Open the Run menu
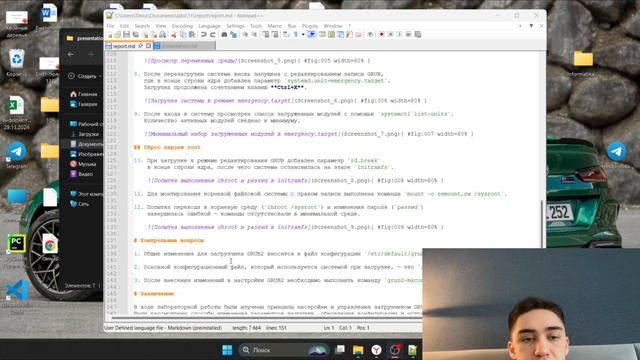The height and width of the screenshot is (360, 640). 292,26
